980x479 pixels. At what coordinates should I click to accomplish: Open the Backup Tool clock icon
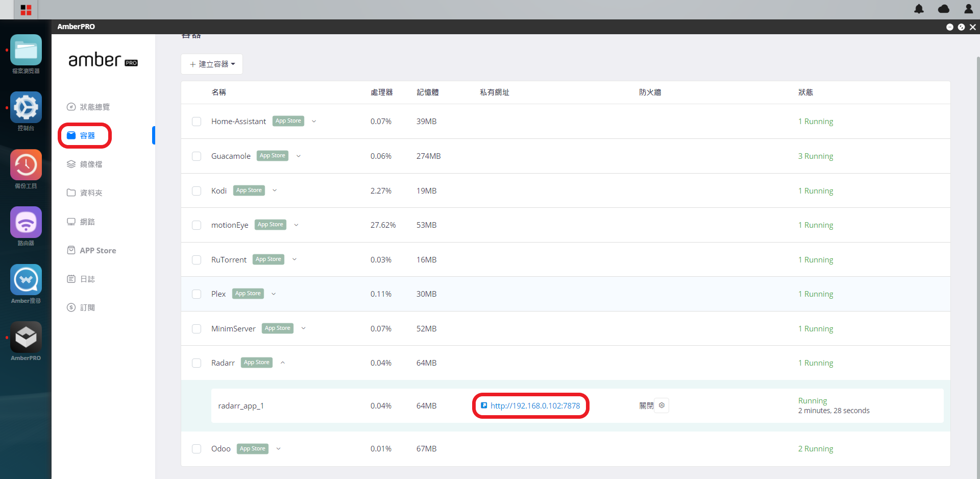click(x=26, y=165)
